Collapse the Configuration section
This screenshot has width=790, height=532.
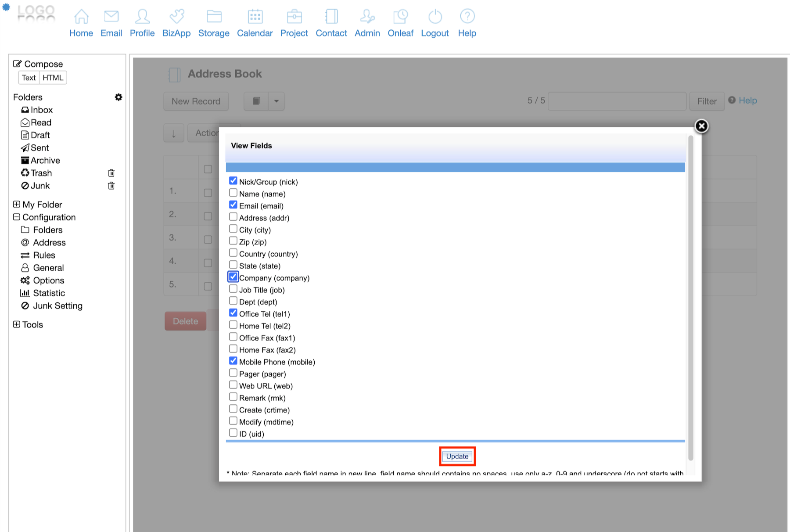pyautogui.click(x=17, y=217)
